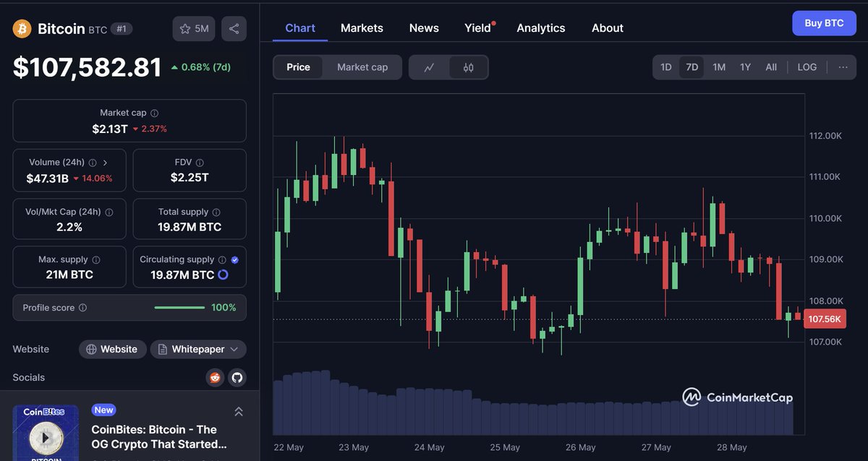Click the $2.25T FDV value

(190, 178)
